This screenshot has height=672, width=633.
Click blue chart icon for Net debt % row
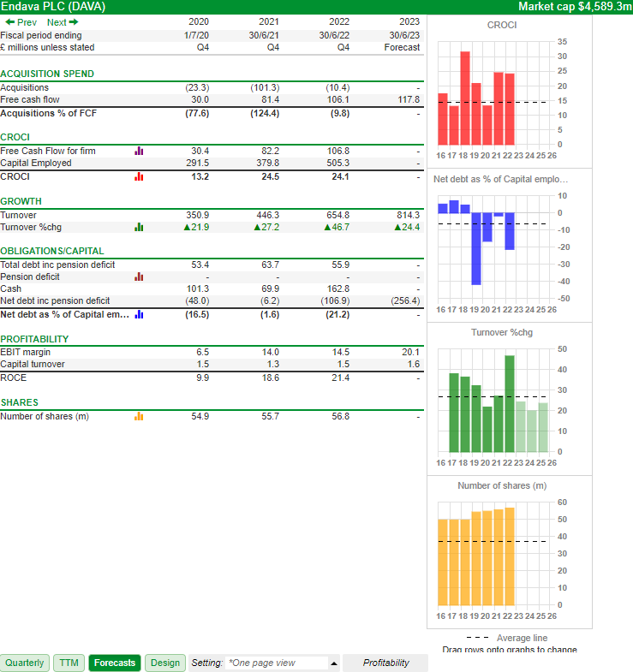tap(139, 314)
